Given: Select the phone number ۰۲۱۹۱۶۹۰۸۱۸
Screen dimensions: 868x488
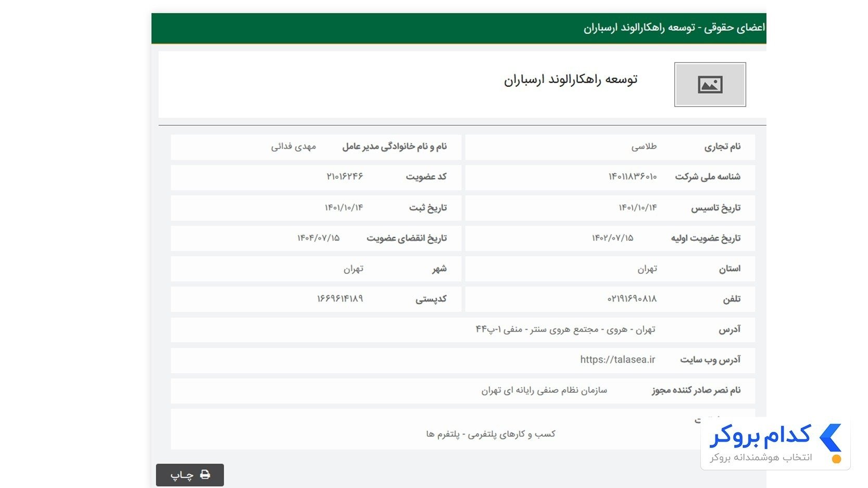Looking at the screenshot, I should [632, 299].
